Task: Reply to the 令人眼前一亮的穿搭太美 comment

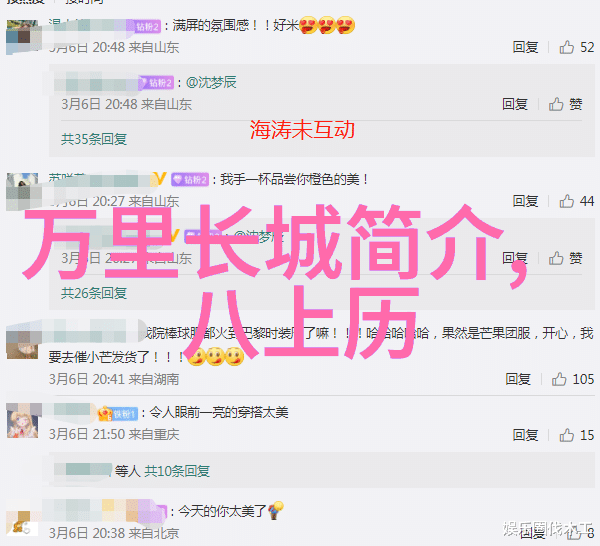Action: tap(525, 435)
